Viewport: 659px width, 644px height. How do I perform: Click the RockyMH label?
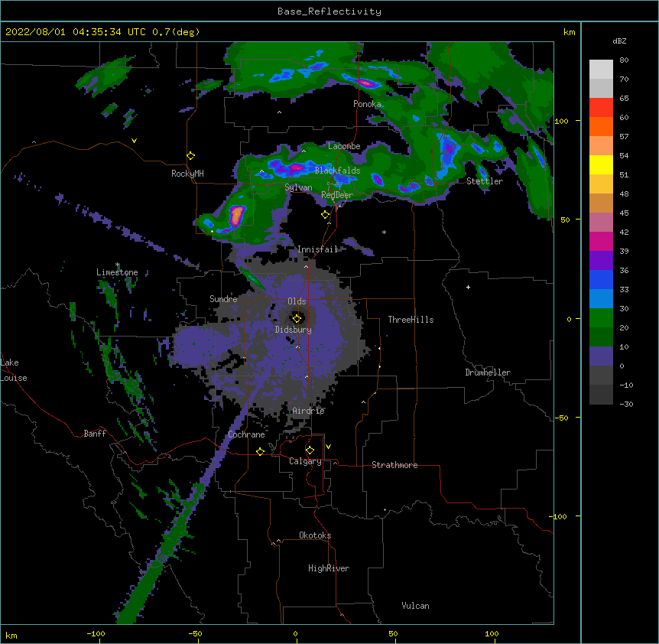187,174
